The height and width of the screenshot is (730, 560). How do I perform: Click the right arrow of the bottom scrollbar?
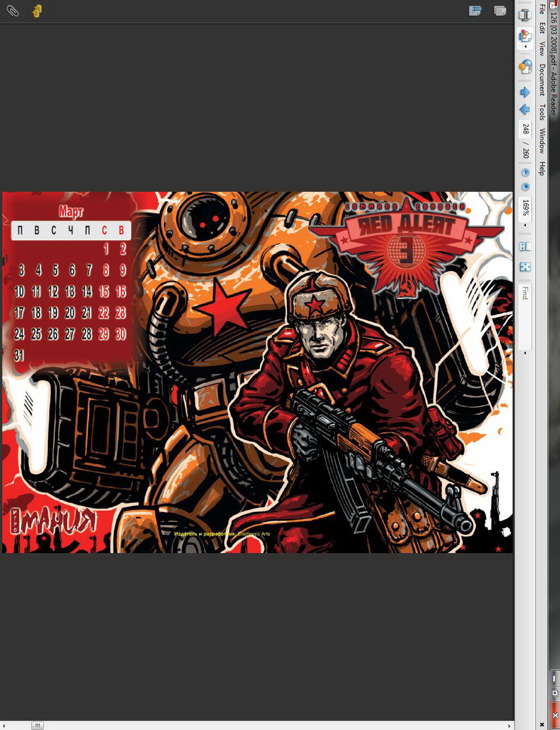click(509, 725)
